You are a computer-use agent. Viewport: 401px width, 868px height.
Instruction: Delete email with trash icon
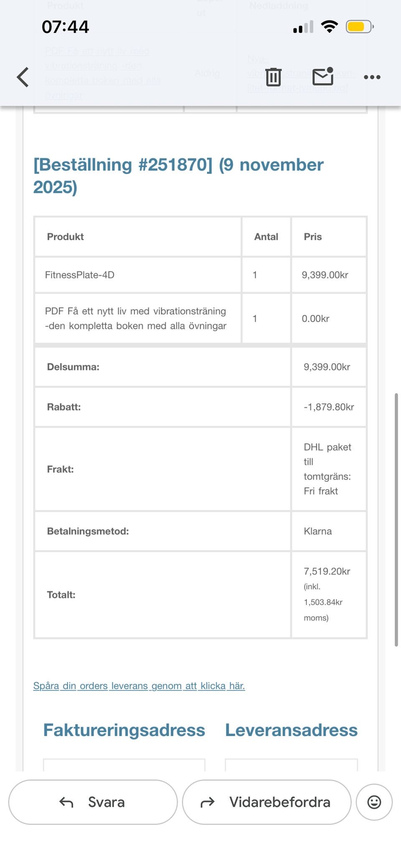274,77
